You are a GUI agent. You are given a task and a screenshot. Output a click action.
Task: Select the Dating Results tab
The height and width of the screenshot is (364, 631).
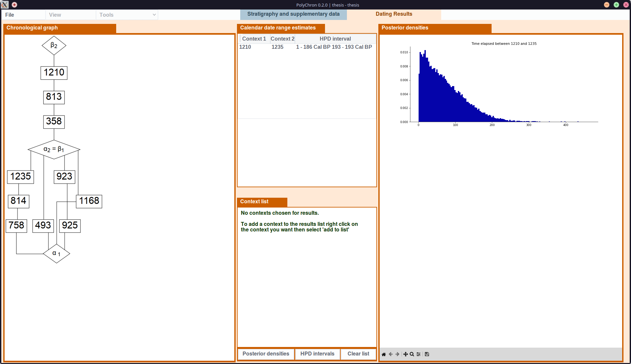(x=394, y=14)
